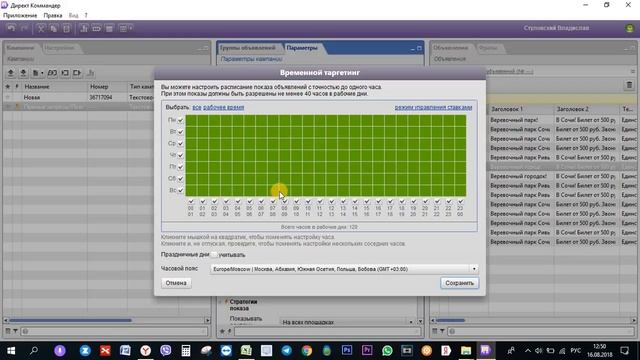This screenshot has width=640, height=360.
Task: Switch to the Параметры tab
Action: 302,48
